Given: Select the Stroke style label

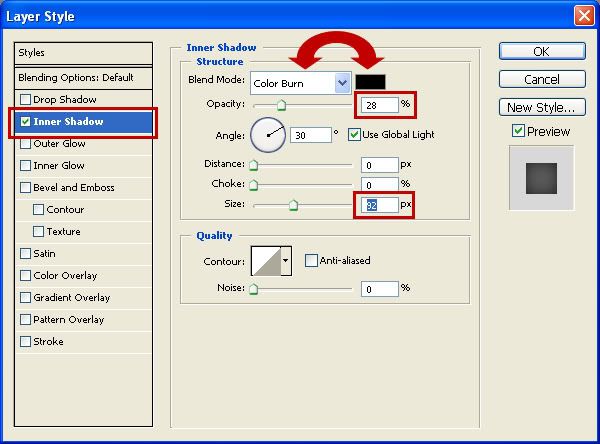Looking at the screenshot, I should [x=48, y=341].
